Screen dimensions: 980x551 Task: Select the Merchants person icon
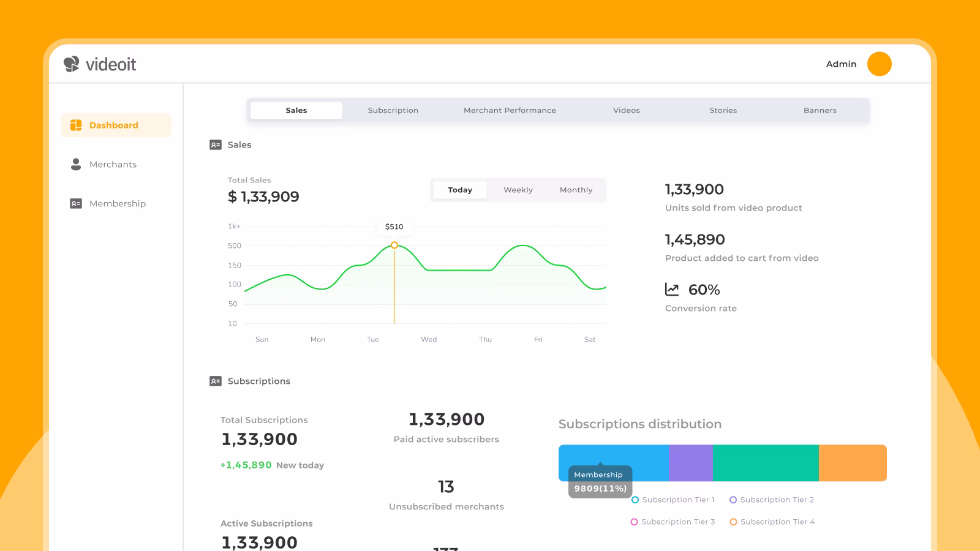(x=76, y=164)
